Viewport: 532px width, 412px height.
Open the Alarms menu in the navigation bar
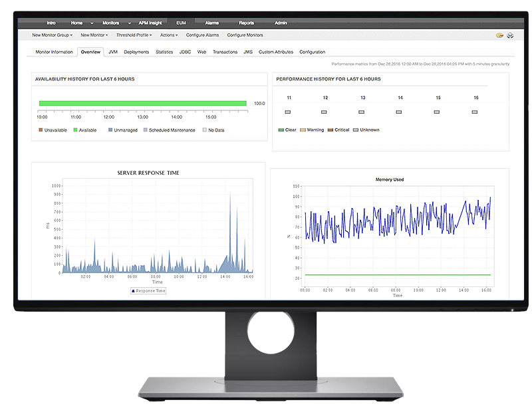pyautogui.click(x=211, y=22)
